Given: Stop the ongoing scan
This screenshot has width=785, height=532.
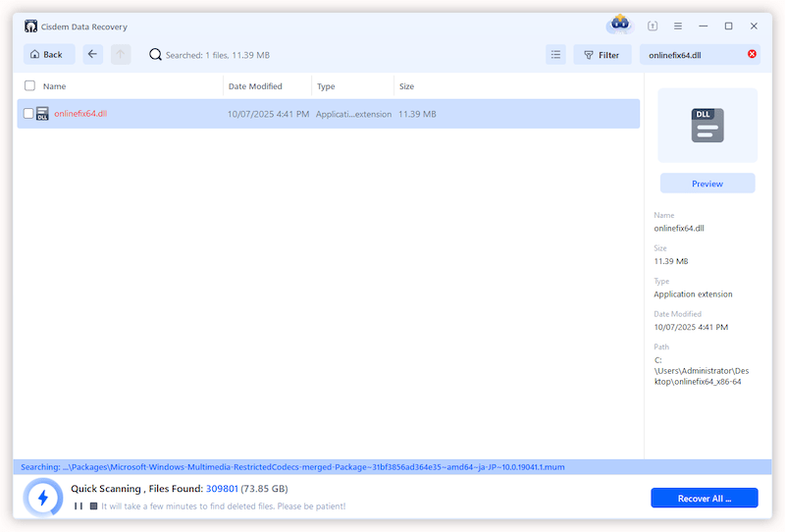Looking at the screenshot, I should coord(93,506).
